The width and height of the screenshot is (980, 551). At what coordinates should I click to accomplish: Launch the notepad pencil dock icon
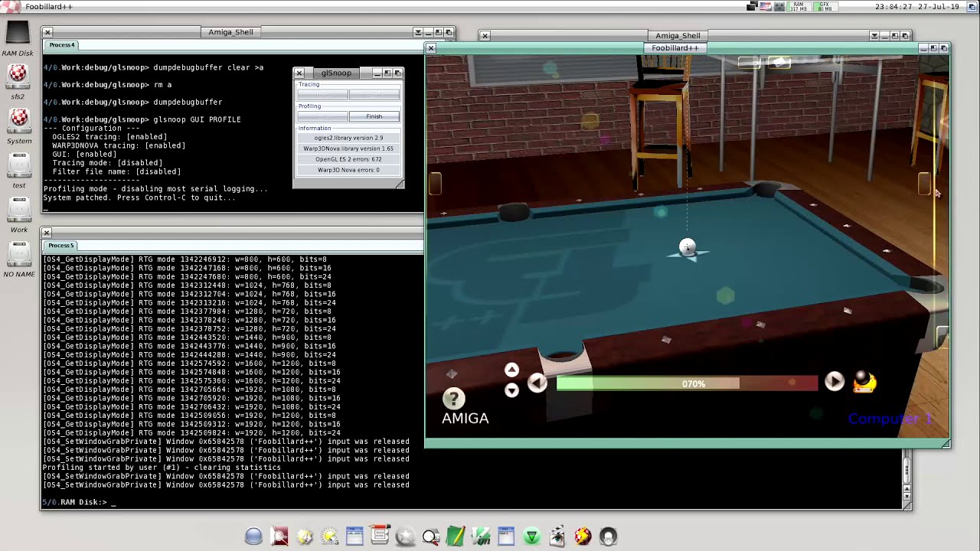click(x=456, y=536)
